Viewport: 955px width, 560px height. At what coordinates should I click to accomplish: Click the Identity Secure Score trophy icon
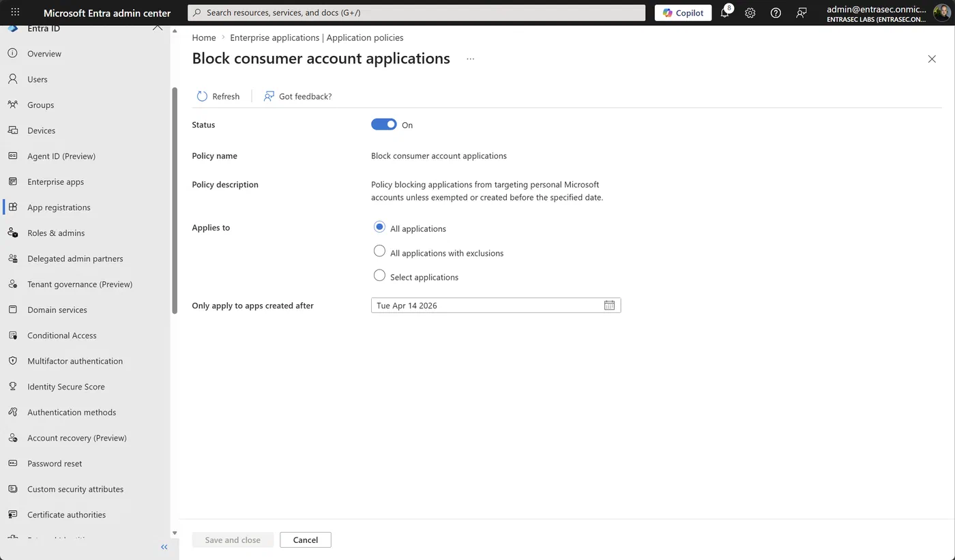pos(12,386)
